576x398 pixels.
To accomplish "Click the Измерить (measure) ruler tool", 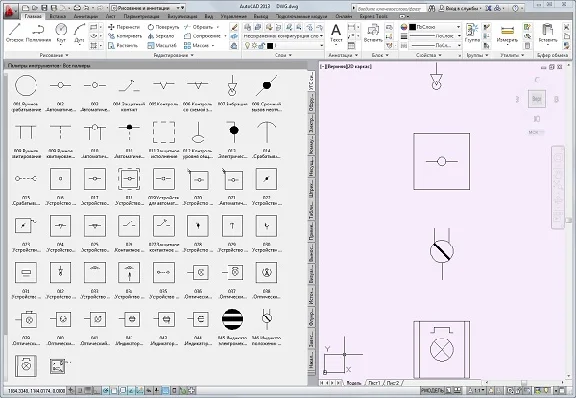I will (x=507, y=33).
